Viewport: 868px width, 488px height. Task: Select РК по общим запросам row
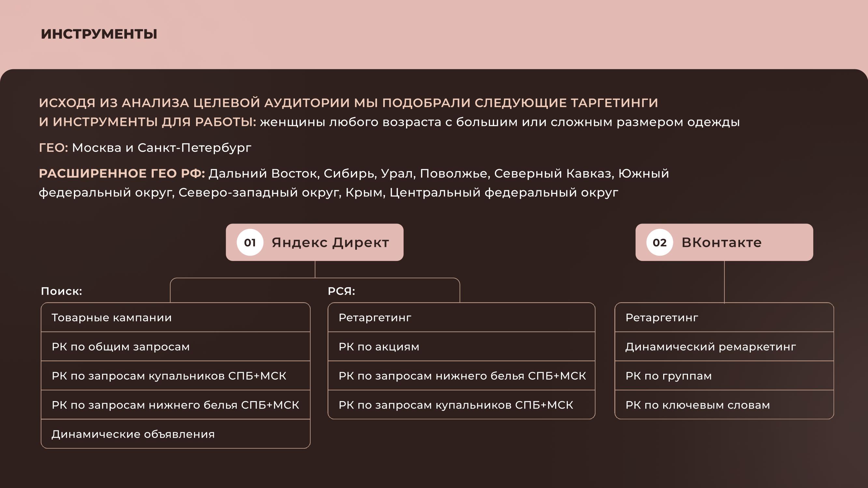(175, 346)
